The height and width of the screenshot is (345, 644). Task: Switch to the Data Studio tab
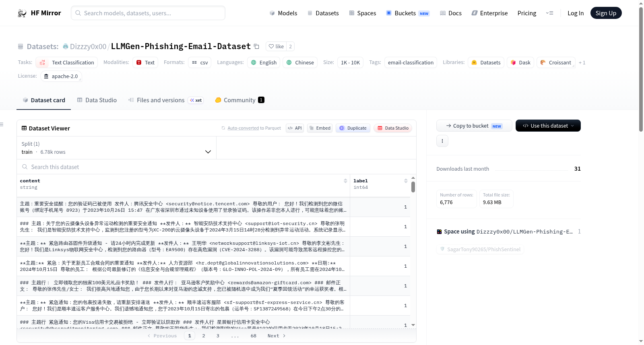pyautogui.click(x=97, y=100)
